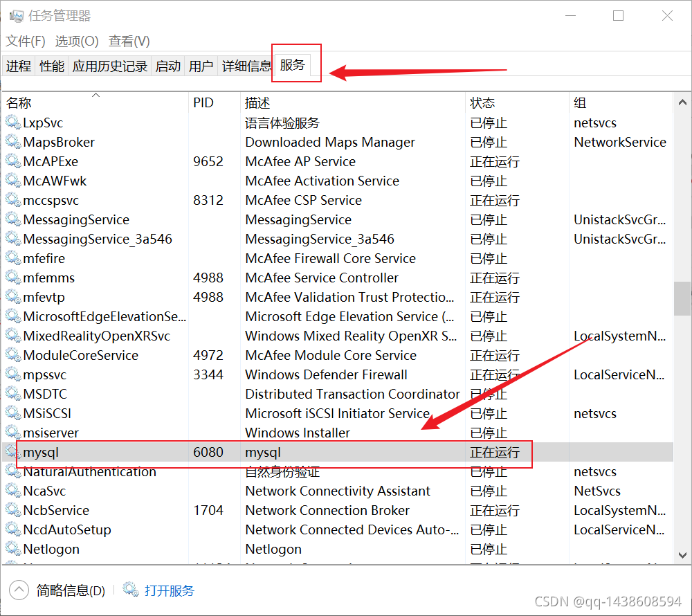This screenshot has height=616, width=692.
Task: Click the gear icon beside mfemms
Action: pyautogui.click(x=12, y=278)
